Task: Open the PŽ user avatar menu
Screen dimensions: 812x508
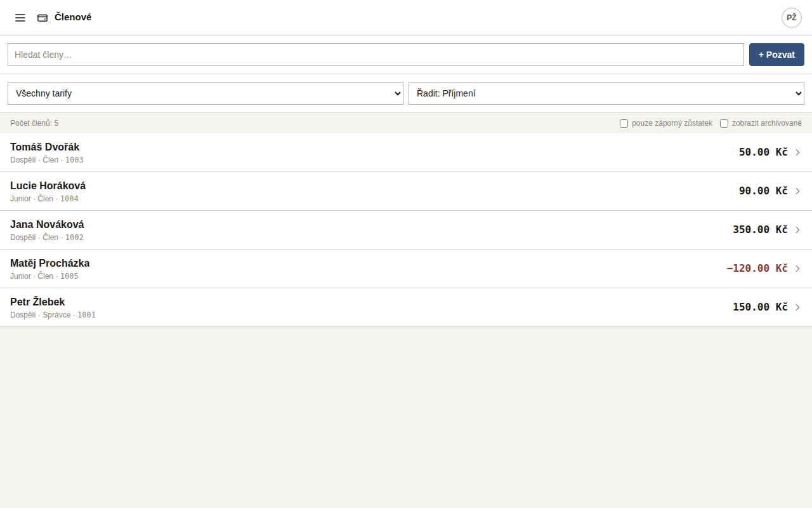Action: [x=792, y=18]
